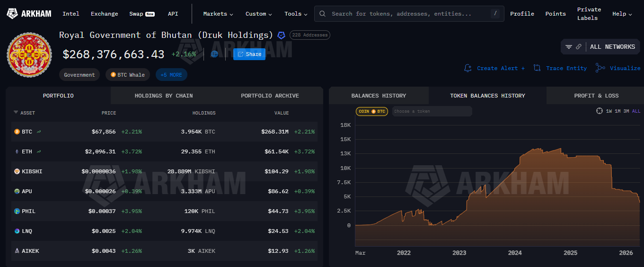
Task: Open the Markets dropdown menu
Action: coord(218,14)
